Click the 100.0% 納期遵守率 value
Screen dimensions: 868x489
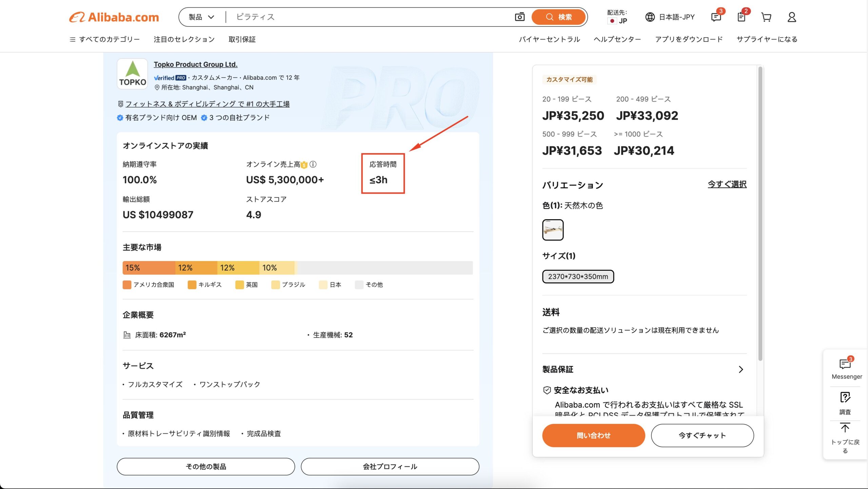(x=140, y=180)
